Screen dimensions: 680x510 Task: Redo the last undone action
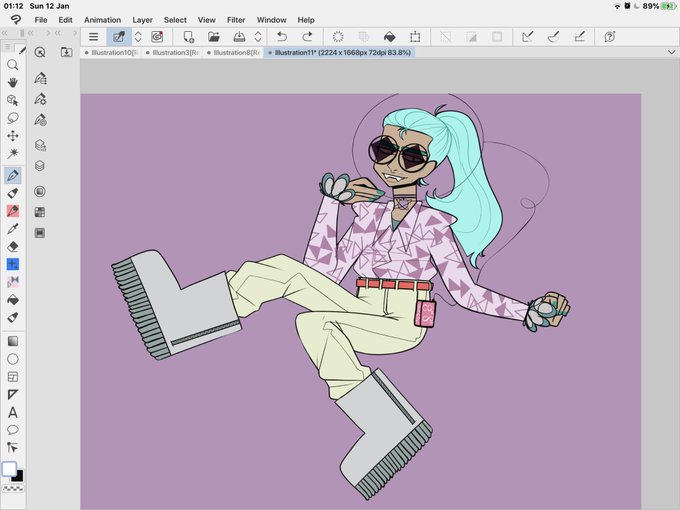click(307, 37)
